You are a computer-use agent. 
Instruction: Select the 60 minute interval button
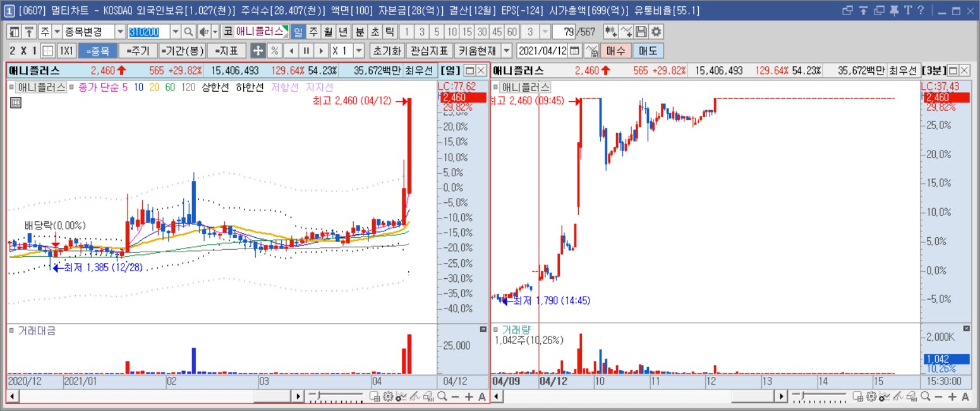512,32
